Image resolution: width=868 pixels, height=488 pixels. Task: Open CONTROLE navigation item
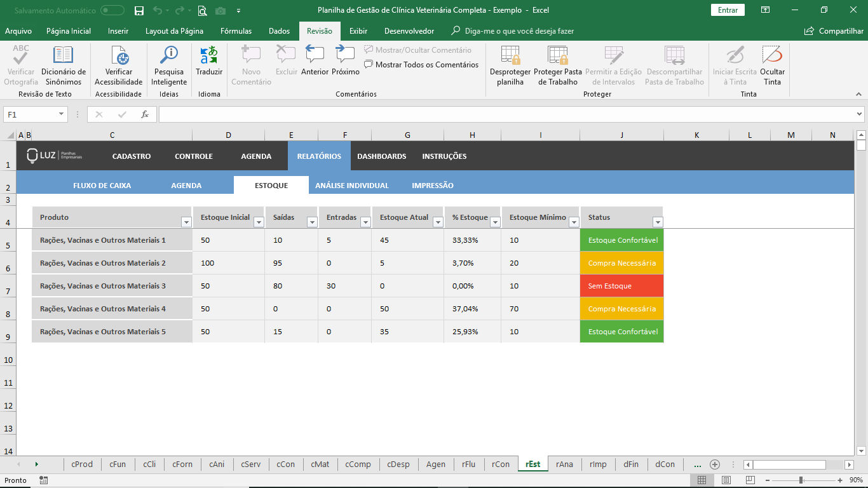(194, 156)
